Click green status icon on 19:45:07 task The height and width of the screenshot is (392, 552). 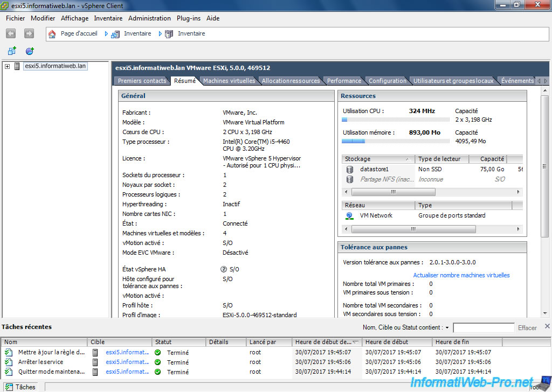(x=158, y=352)
